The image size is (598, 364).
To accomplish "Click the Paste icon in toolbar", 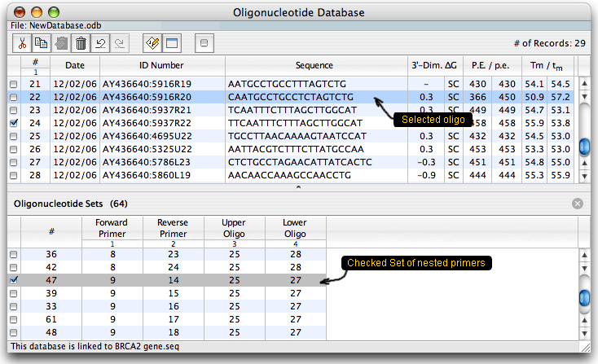I will pos(61,42).
